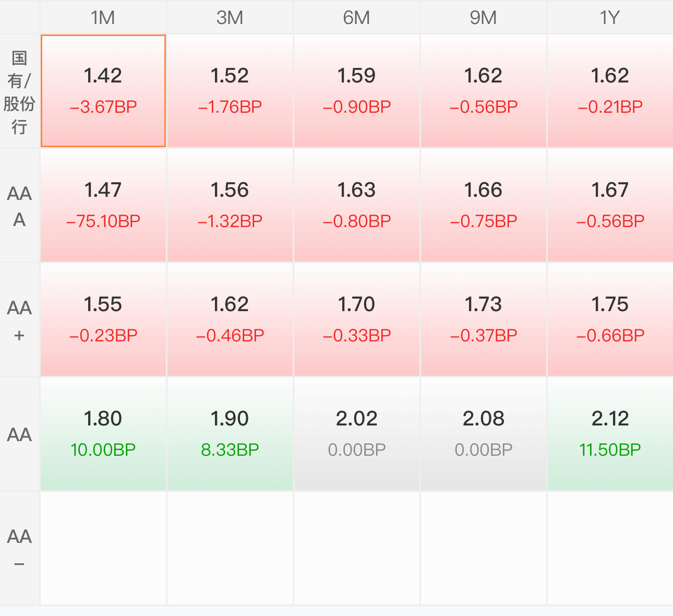
Task: Select the cell with 1.59 and -0.90BP
Action: click(357, 91)
